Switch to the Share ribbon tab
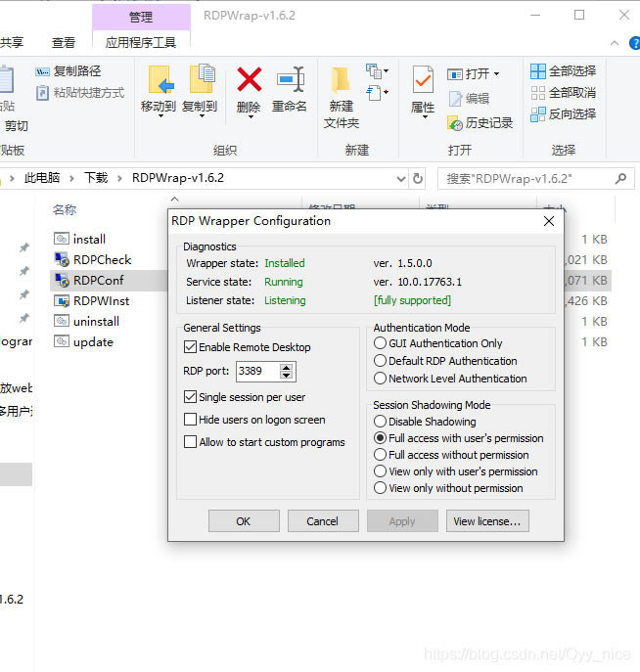640x672 pixels. click(12, 42)
